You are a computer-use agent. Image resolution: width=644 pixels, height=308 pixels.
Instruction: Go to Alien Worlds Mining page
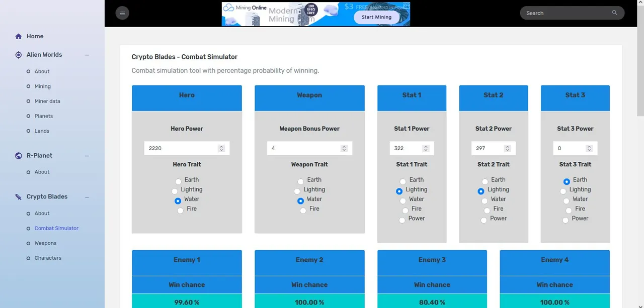tap(42, 86)
